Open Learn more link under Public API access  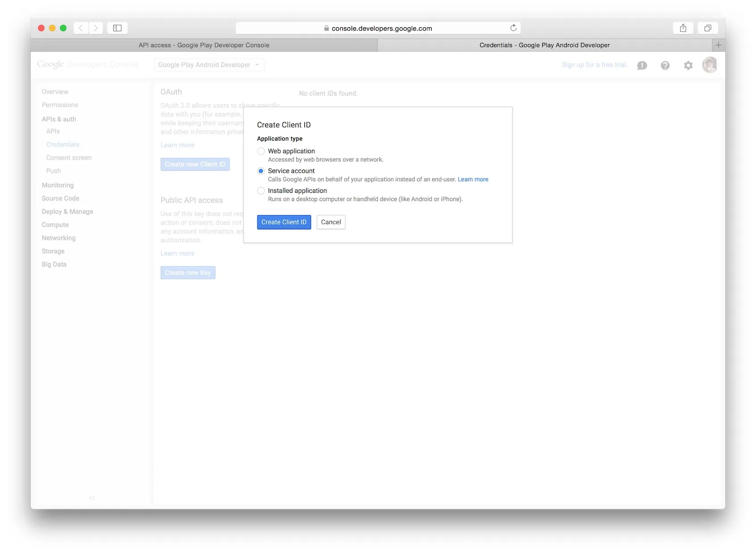pos(178,254)
